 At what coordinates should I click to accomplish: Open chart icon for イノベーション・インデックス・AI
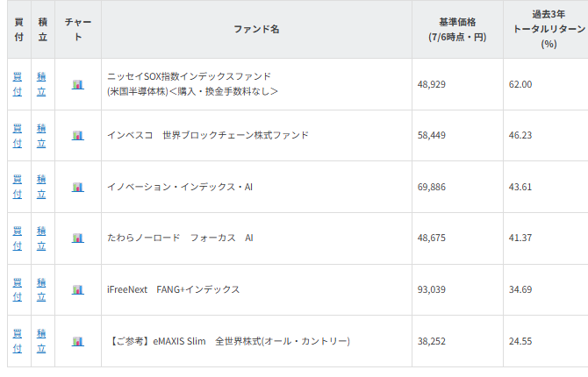(x=78, y=187)
